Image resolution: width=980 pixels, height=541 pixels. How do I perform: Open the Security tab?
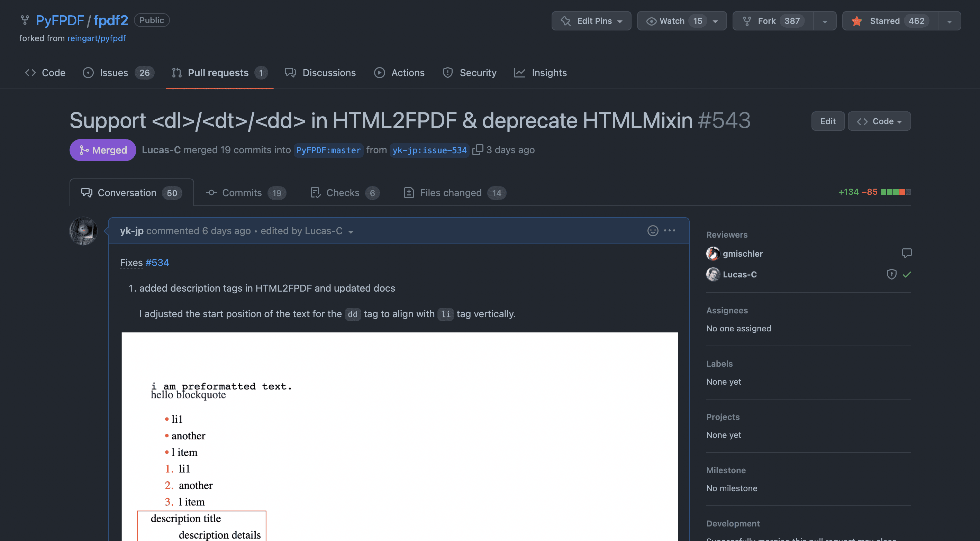(470, 73)
